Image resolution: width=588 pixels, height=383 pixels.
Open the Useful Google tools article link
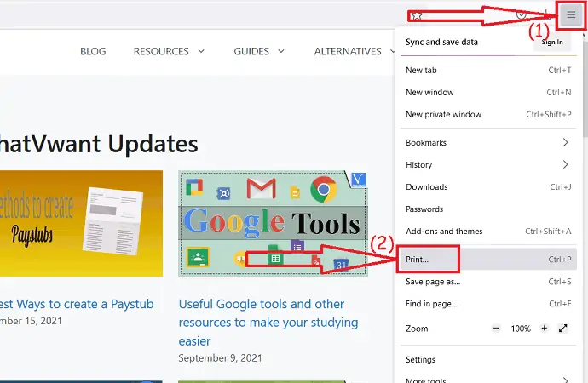[x=268, y=323]
